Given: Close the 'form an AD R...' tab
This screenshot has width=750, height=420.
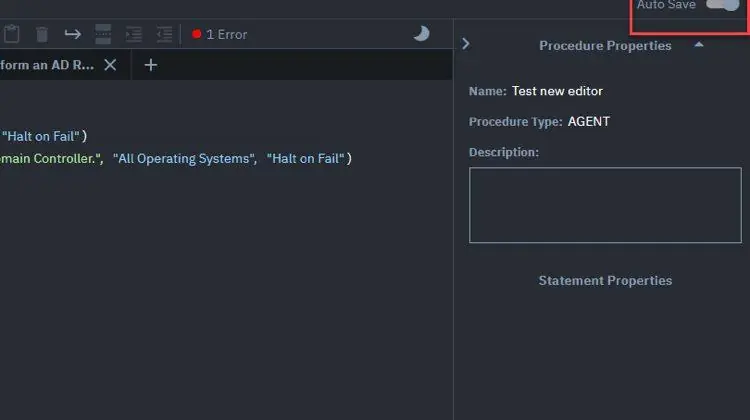Looking at the screenshot, I should [x=110, y=65].
